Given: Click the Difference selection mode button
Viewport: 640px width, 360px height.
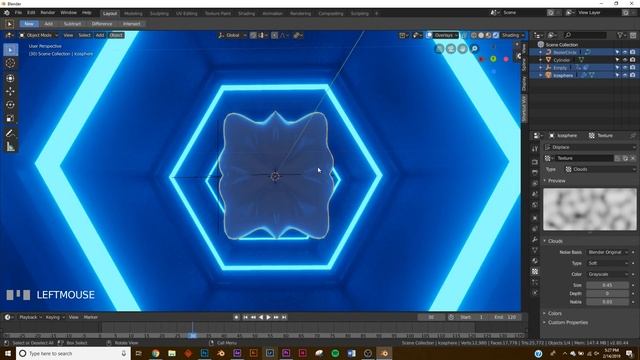Looking at the screenshot, I should click(102, 24).
